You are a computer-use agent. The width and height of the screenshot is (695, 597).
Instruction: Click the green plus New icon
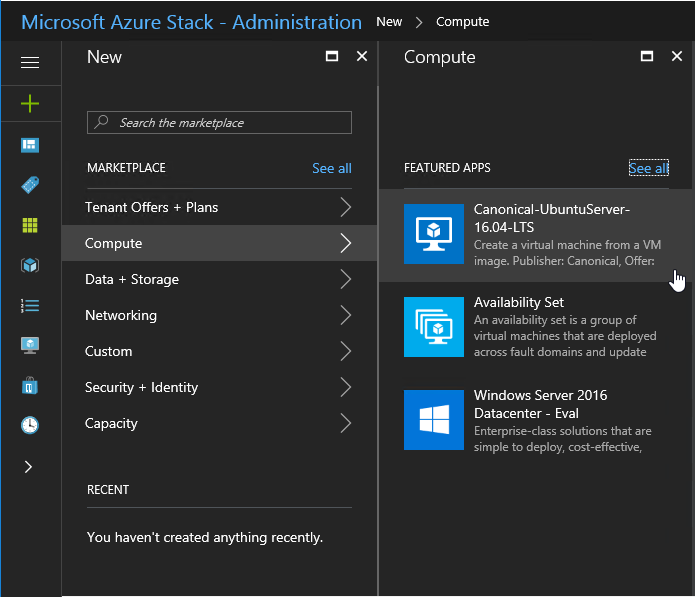pyautogui.click(x=30, y=103)
